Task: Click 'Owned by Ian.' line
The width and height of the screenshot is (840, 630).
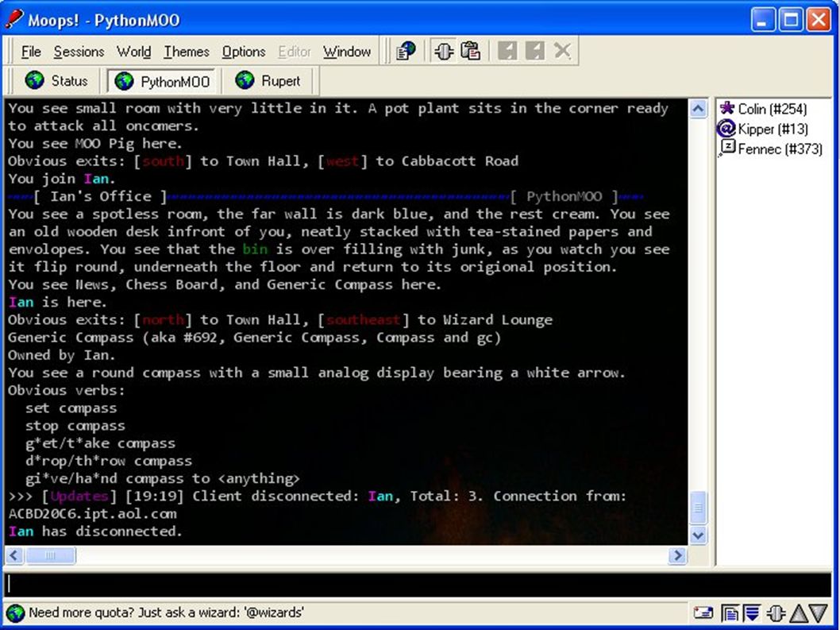Action: point(62,355)
